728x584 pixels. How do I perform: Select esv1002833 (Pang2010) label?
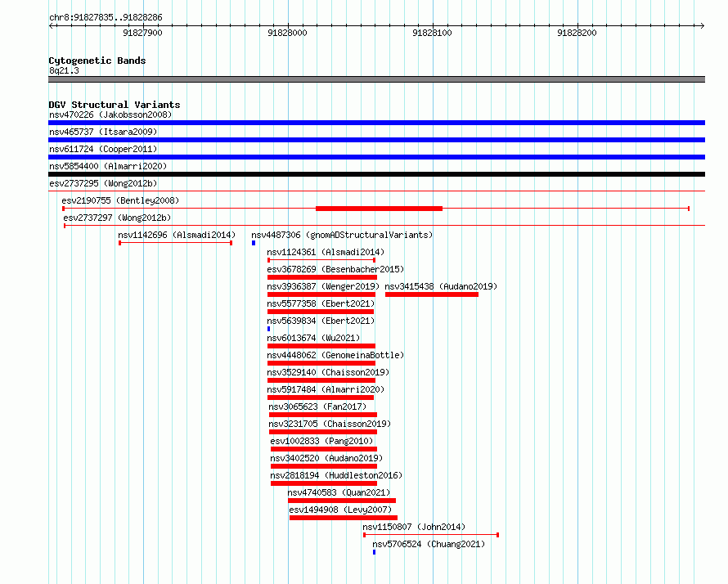click(321, 441)
